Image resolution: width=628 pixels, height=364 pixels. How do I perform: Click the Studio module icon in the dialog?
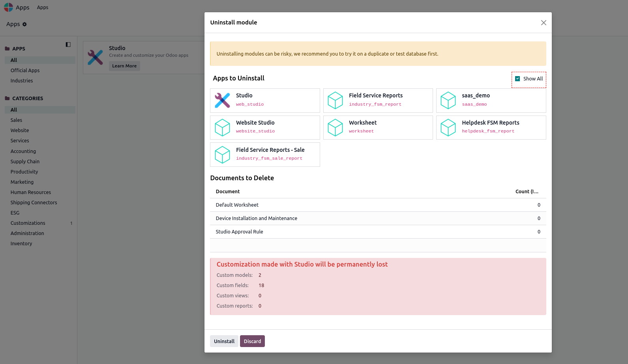[x=222, y=100]
